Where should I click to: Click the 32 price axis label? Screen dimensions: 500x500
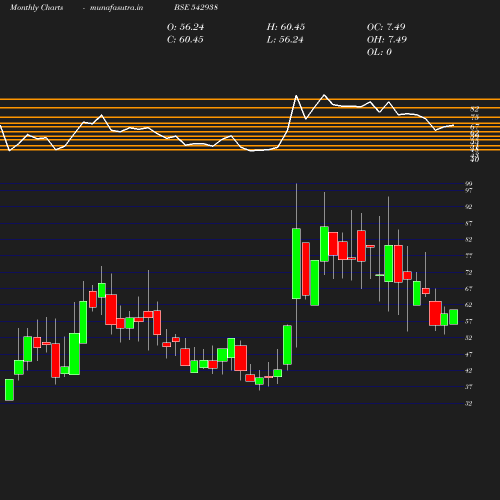[x=469, y=403]
